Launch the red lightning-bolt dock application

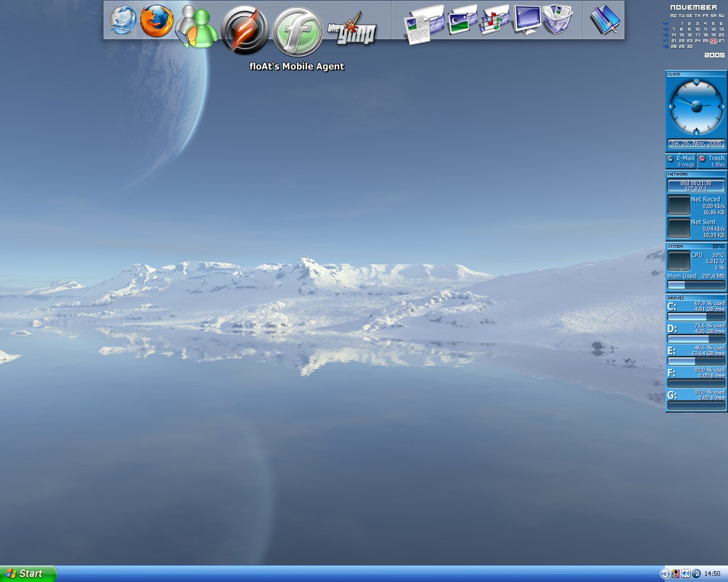245,30
